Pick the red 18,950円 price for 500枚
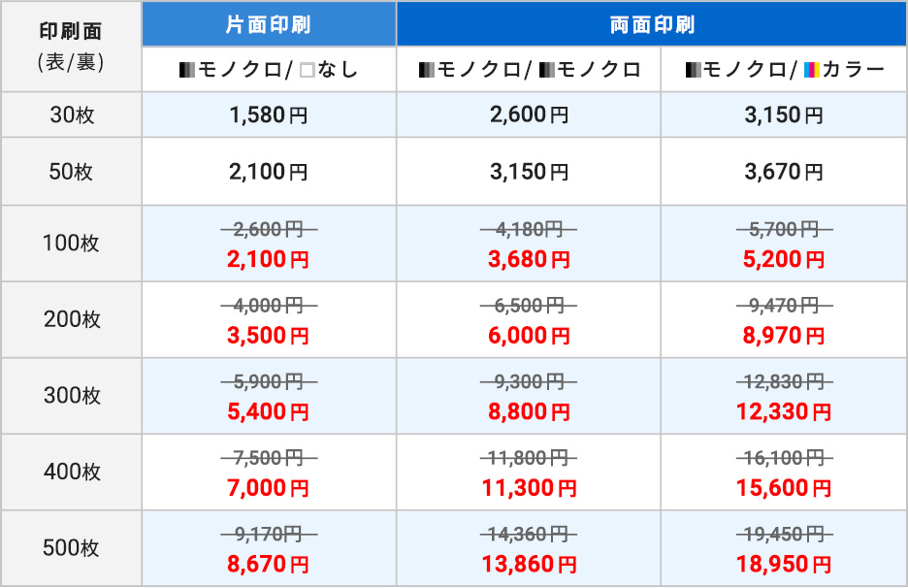The height and width of the screenshot is (588, 908). (784, 565)
